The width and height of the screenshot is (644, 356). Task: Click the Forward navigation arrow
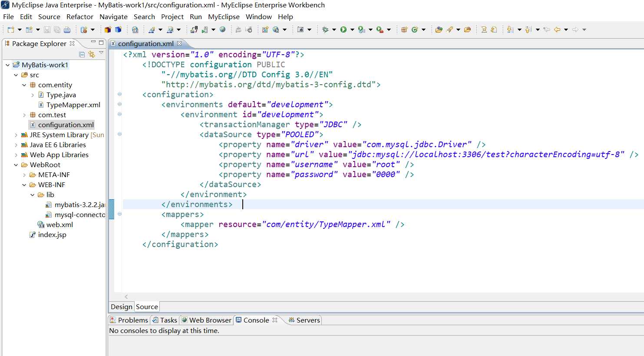click(x=575, y=30)
